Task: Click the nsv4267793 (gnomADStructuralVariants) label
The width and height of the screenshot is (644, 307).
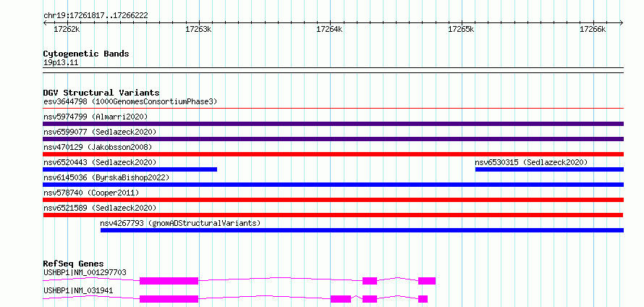Action: pyautogui.click(x=180, y=223)
